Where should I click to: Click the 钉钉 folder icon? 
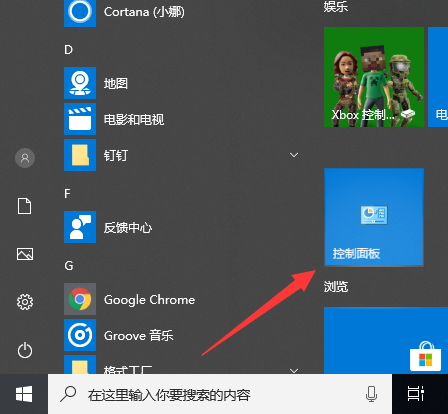tap(80, 155)
